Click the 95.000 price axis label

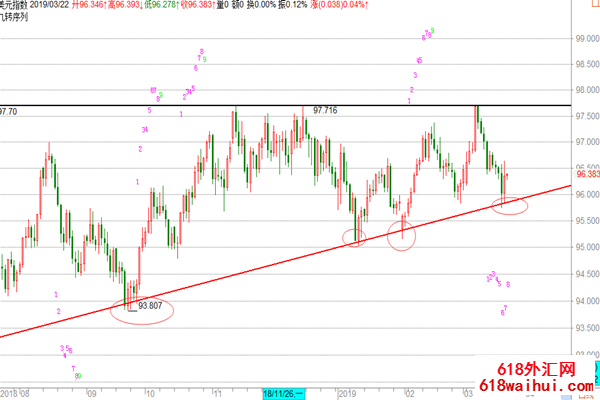pos(587,247)
